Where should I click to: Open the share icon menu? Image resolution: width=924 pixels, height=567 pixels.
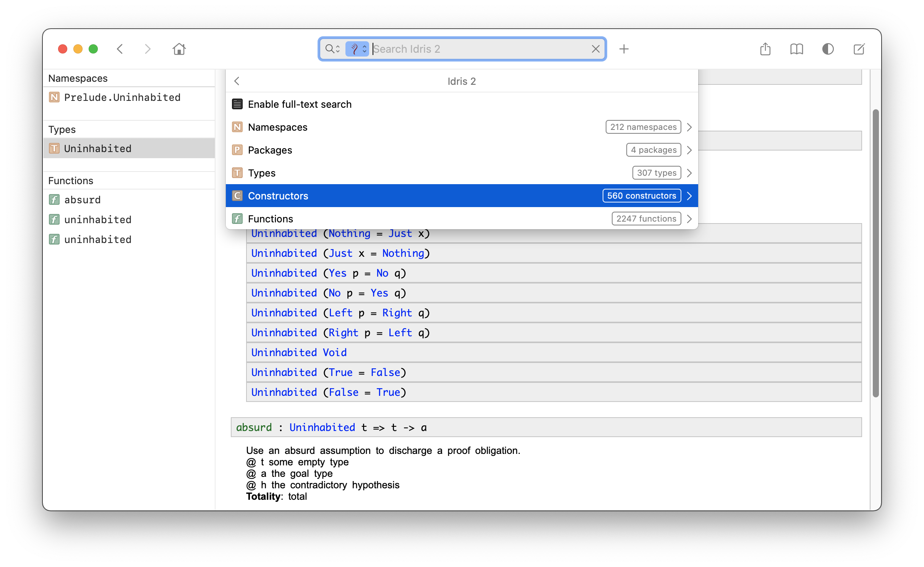[x=765, y=49]
